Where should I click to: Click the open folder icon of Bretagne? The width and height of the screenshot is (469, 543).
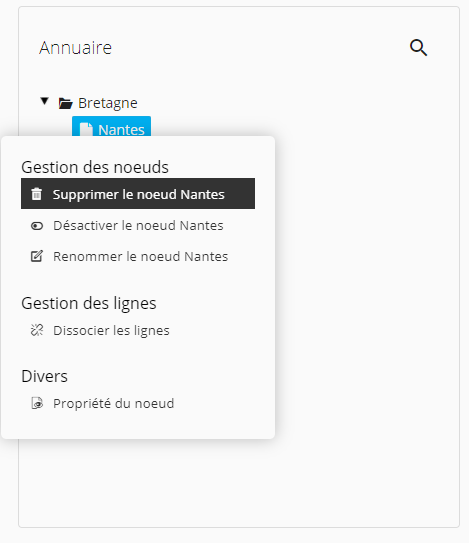point(65,103)
